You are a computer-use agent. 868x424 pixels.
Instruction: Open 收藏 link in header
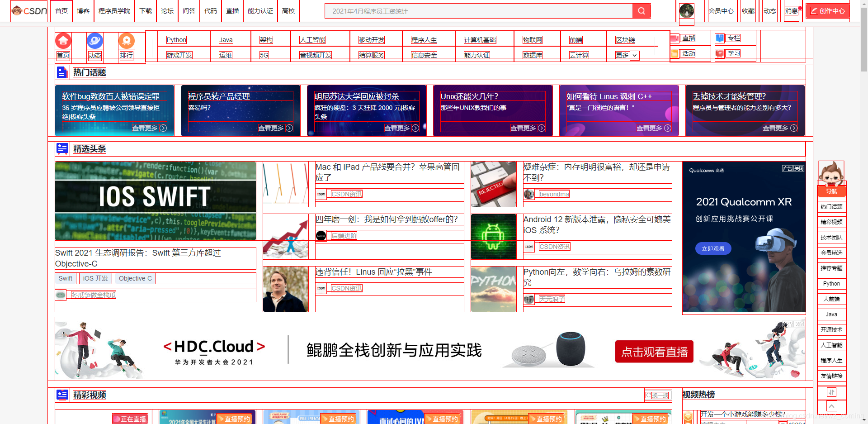(748, 11)
